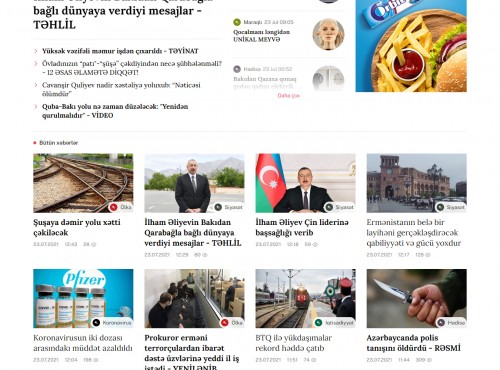Open article İlham Əliyev Çin liderinə başsağlığı
500x370 pixels.
[x=302, y=227]
